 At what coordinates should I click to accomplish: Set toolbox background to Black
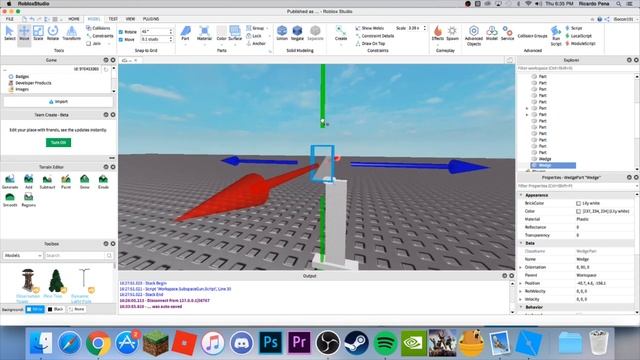56,309
